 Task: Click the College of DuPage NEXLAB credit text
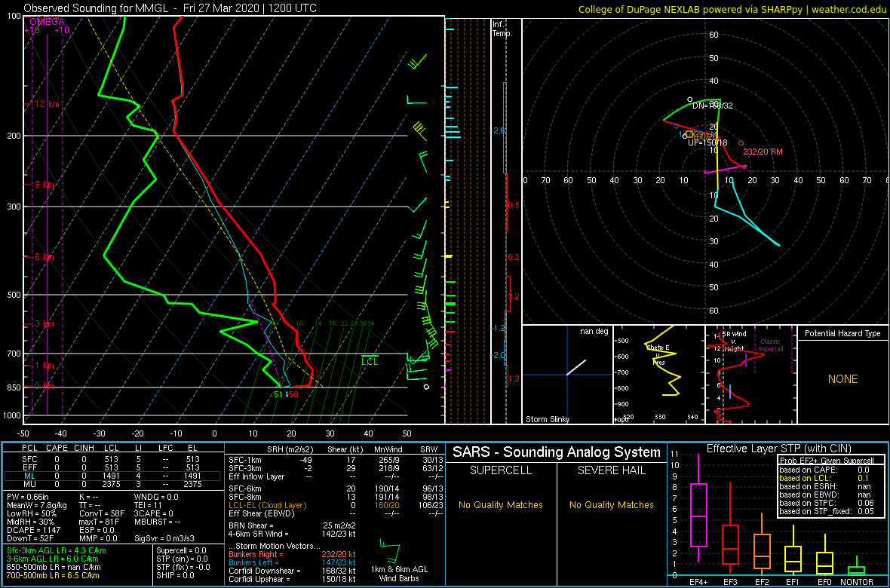click(x=733, y=8)
